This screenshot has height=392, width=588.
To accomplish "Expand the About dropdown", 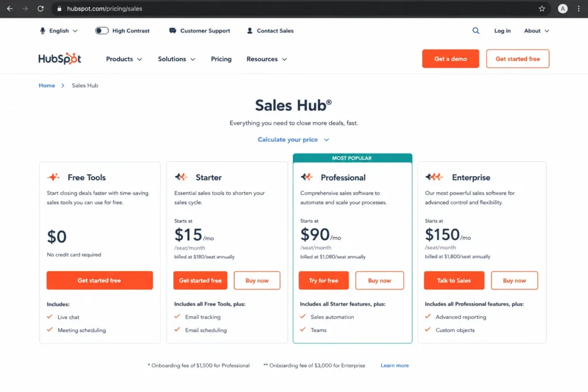I will pyautogui.click(x=536, y=31).
